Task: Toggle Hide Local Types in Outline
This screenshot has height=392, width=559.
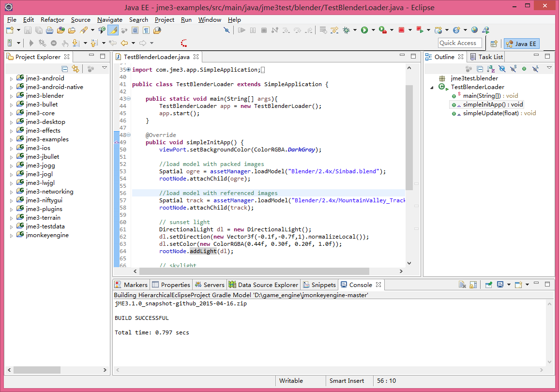Action: click(x=535, y=69)
